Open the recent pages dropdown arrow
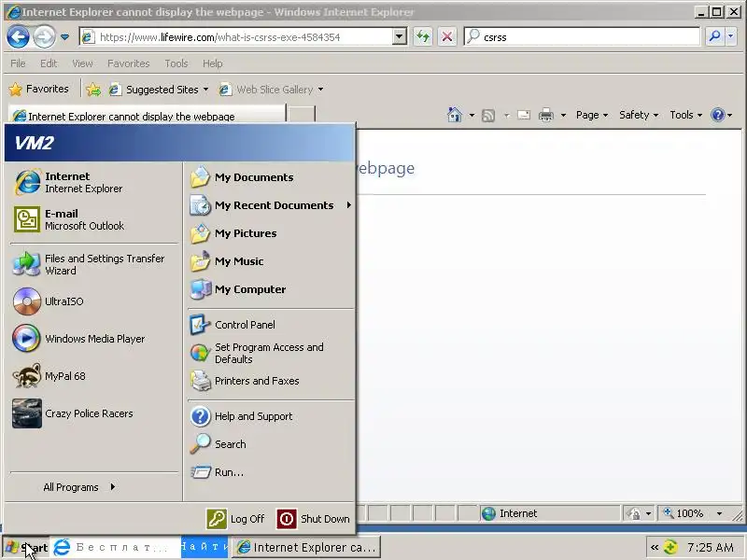Screen dimensions: 747x560 pyautogui.click(x=64, y=37)
